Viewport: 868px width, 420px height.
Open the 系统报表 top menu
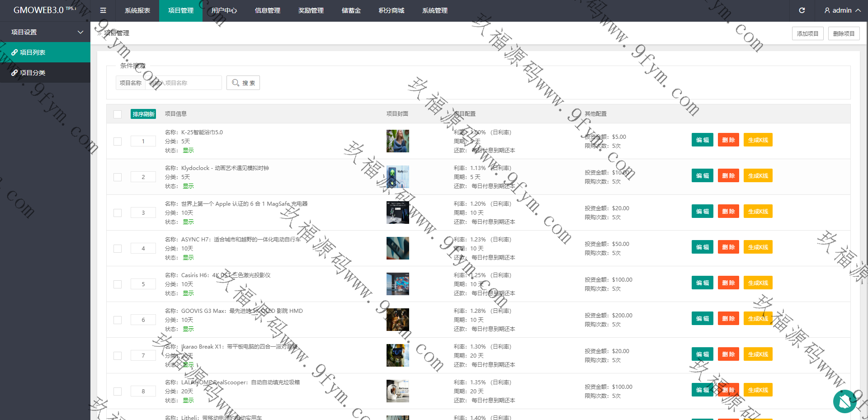[137, 10]
